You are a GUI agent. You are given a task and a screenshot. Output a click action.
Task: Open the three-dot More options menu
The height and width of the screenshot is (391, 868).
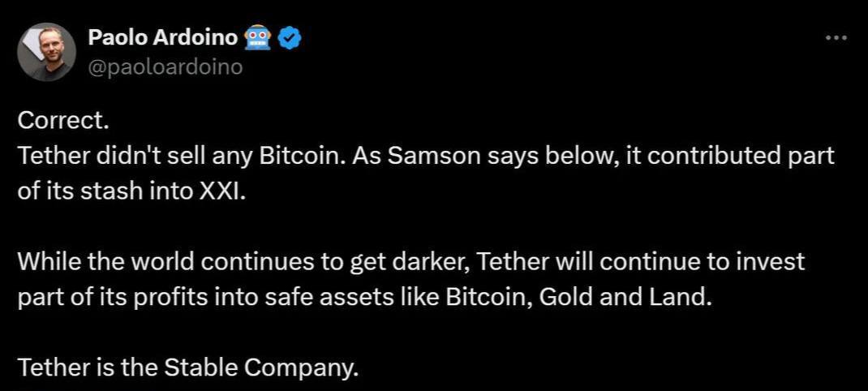click(x=836, y=38)
